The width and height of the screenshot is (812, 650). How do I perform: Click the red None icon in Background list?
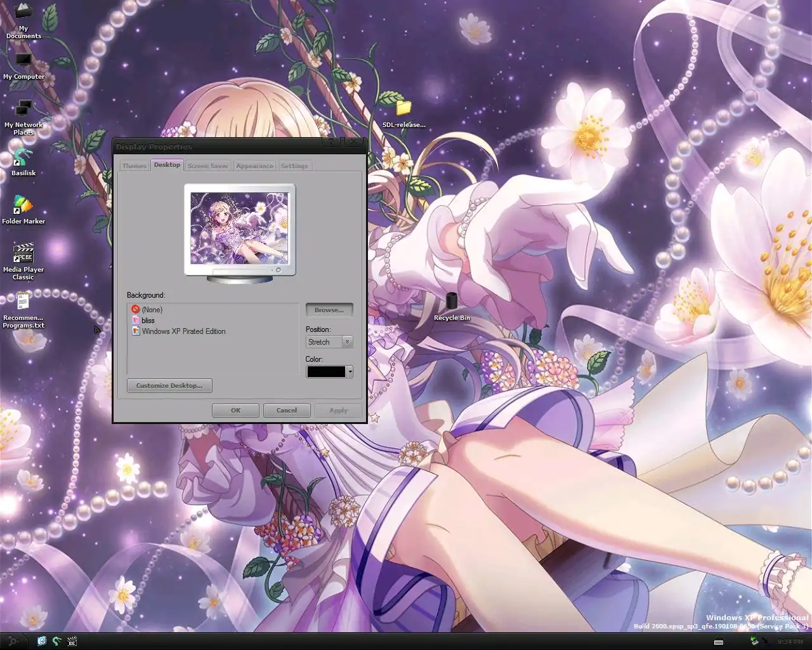pos(135,309)
